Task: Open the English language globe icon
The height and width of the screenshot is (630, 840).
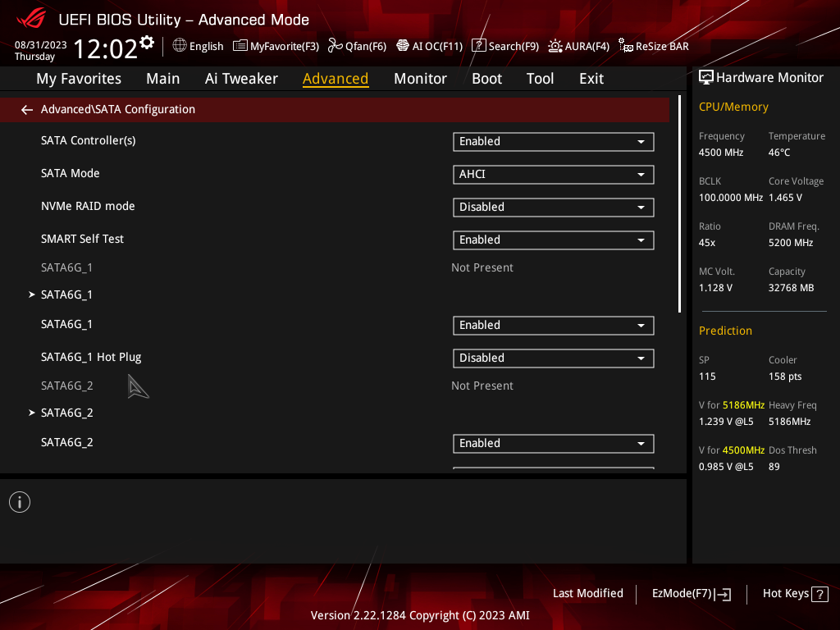Action: [x=180, y=46]
